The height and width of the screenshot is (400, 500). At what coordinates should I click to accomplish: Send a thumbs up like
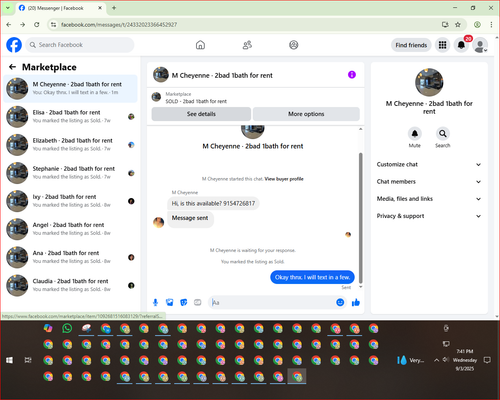[356, 302]
